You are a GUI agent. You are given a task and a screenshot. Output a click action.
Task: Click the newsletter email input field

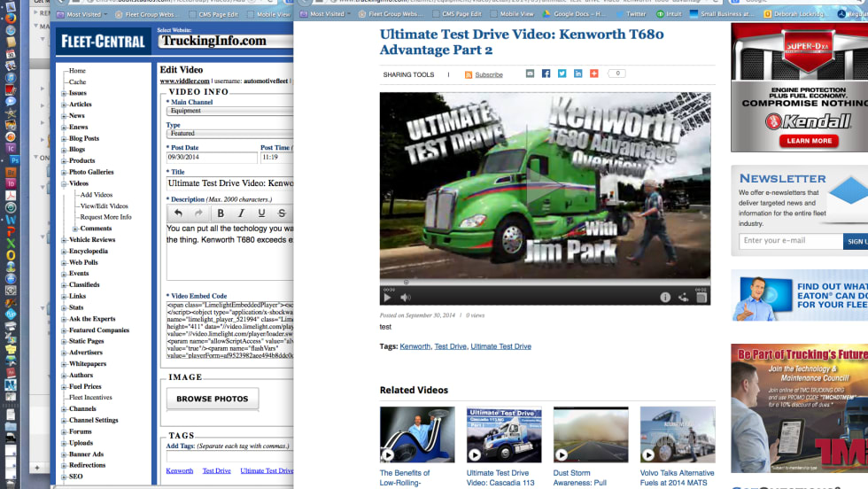tap(790, 241)
